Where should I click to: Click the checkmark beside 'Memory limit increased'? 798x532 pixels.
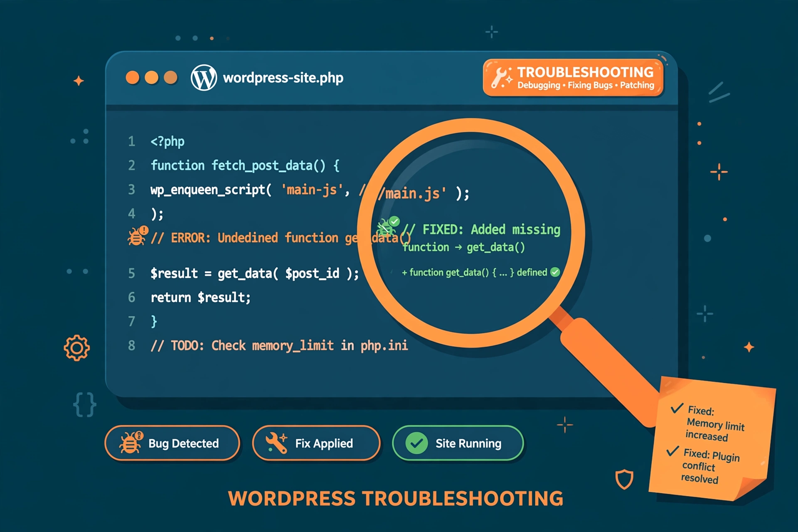coord(677,408)
